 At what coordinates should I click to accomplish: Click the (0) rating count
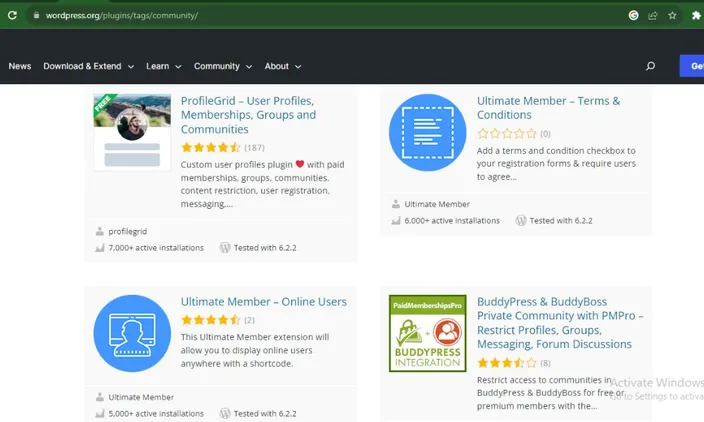tap(545, 134)
